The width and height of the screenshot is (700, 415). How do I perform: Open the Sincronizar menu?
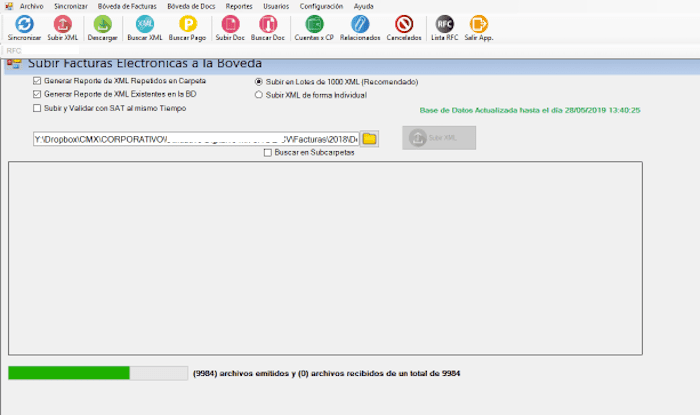point(71,6)
